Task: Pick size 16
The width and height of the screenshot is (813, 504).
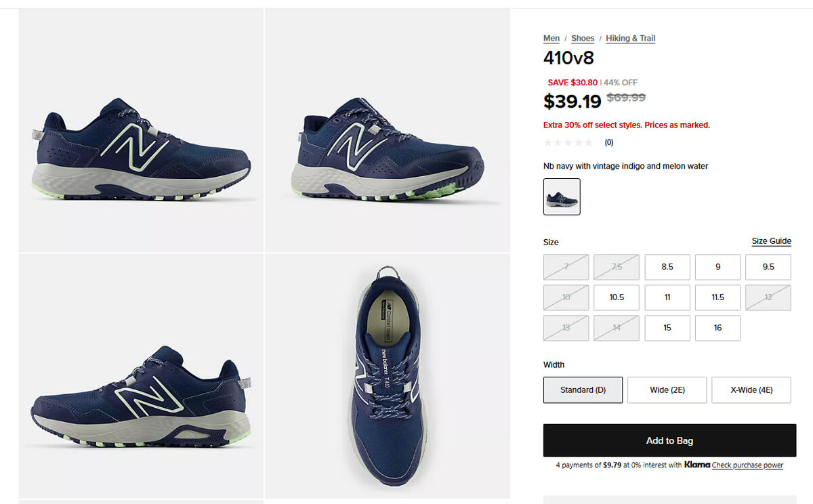Action: (x=718, y=328)
